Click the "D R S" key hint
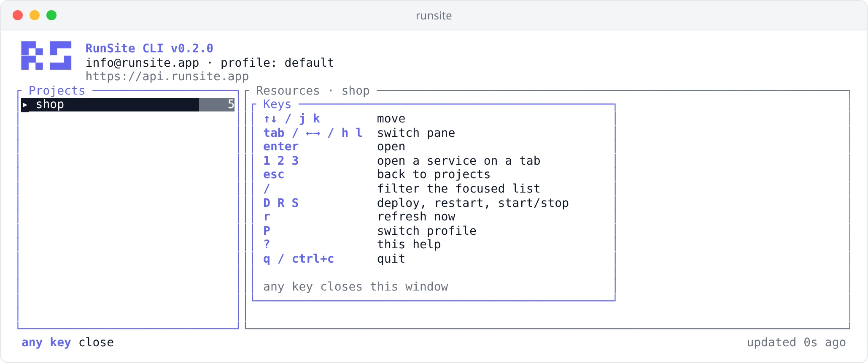This screenshot has height=364, width=868. click(281, 203)
